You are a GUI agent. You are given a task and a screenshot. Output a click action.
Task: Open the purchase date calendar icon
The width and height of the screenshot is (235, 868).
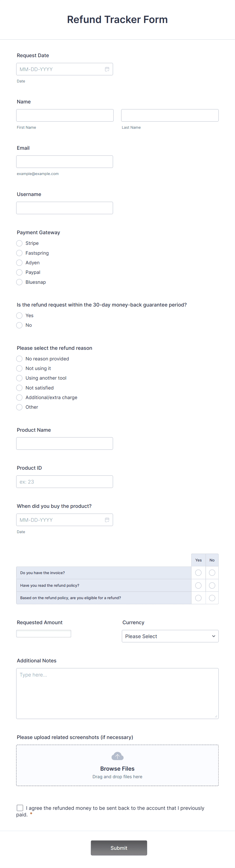click(107, 519)
